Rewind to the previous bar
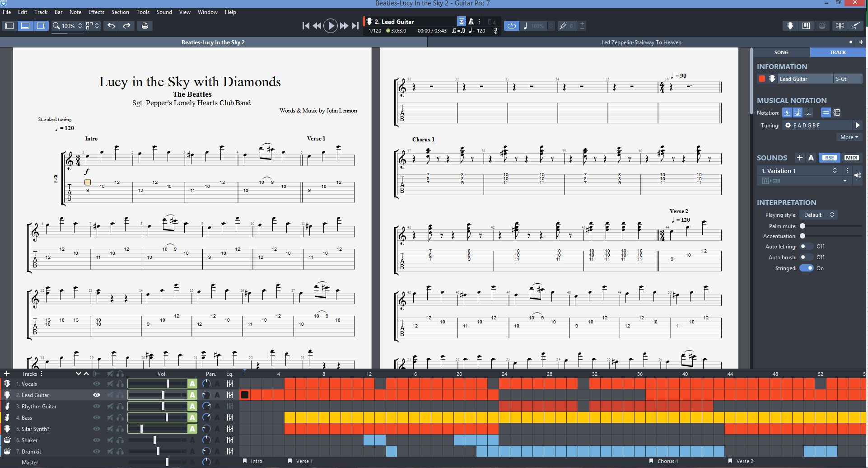Screen dimensions: 868x468 click(x=317, y=26)
